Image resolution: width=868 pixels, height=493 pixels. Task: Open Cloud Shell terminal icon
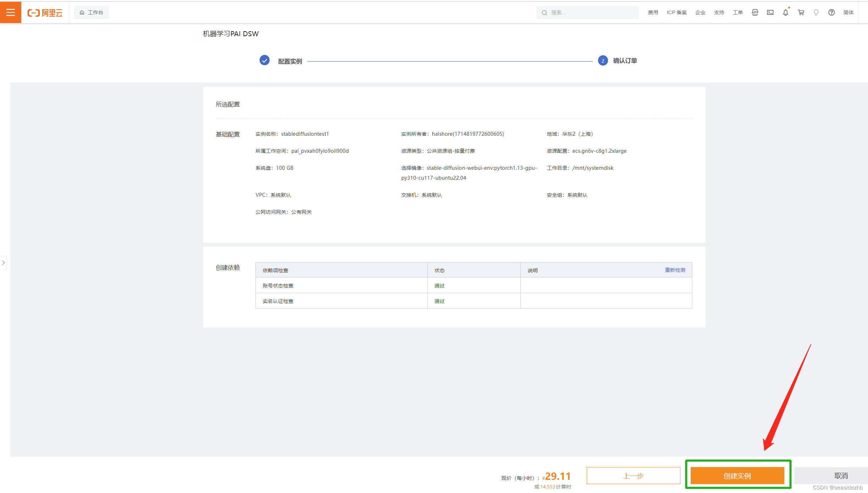(770, 12)
